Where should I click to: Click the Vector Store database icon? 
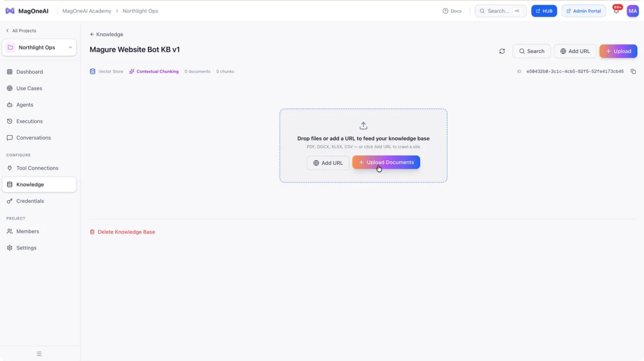(93, 72)
